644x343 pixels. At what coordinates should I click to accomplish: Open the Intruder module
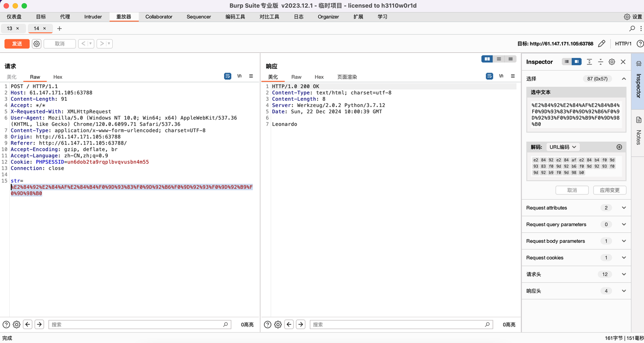click(93, 17)
